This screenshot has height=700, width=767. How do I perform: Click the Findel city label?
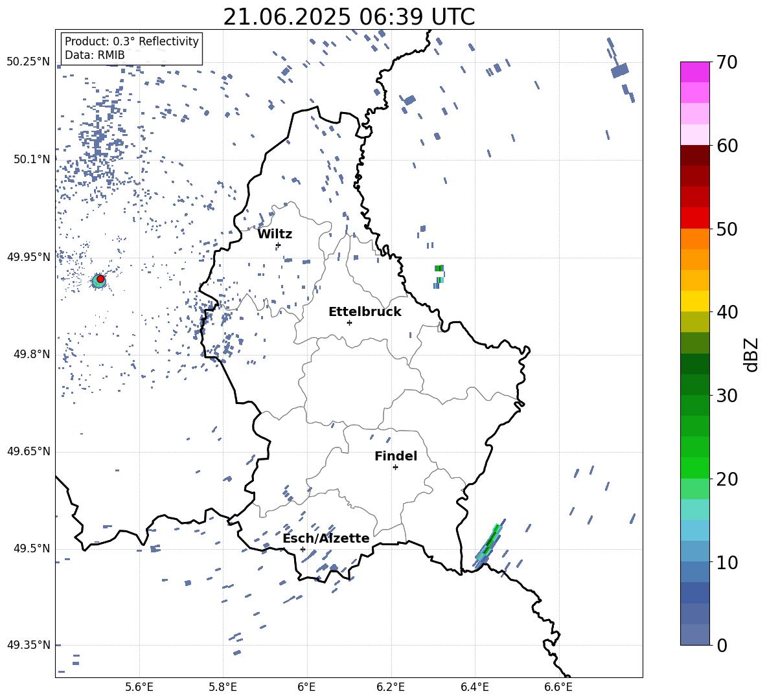tap(396, 456)
